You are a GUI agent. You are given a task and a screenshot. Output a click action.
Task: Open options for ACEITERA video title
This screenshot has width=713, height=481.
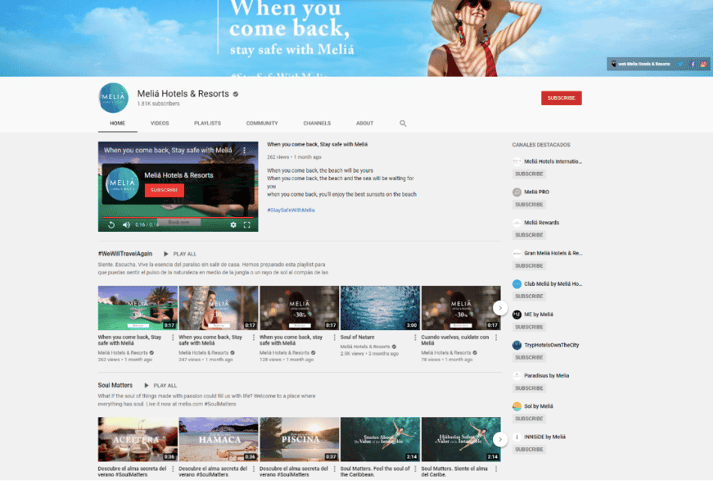173,469
